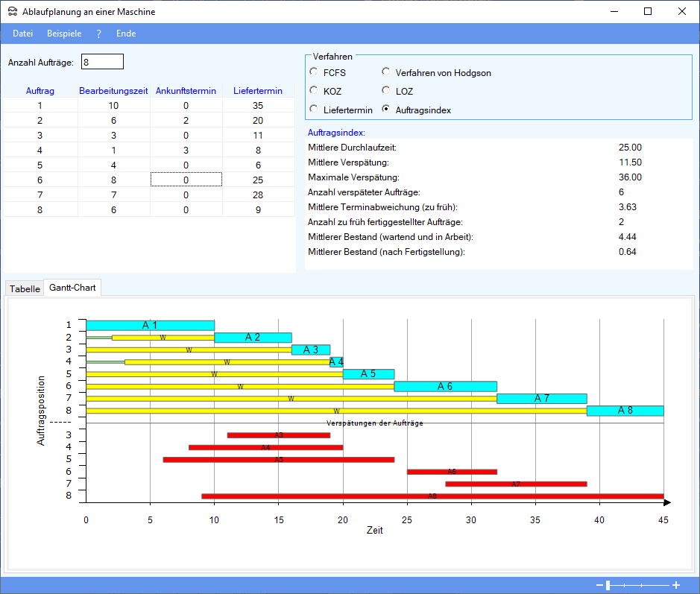Click the app icon in title bar
Viewport: 700px width, 594px height.
(x=13, y=12)
